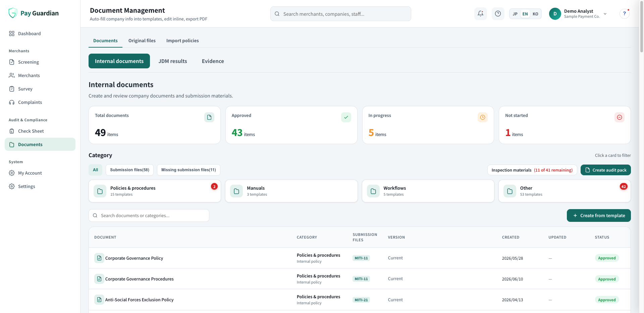
Task: Switch language to EN
Action: click(525, 14)
